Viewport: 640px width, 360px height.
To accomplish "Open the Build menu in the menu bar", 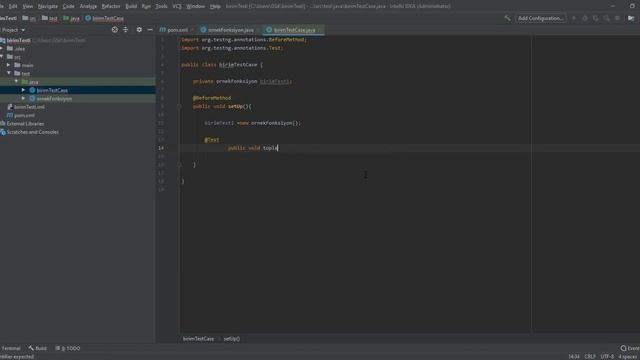I will click(x=131, y=6).
